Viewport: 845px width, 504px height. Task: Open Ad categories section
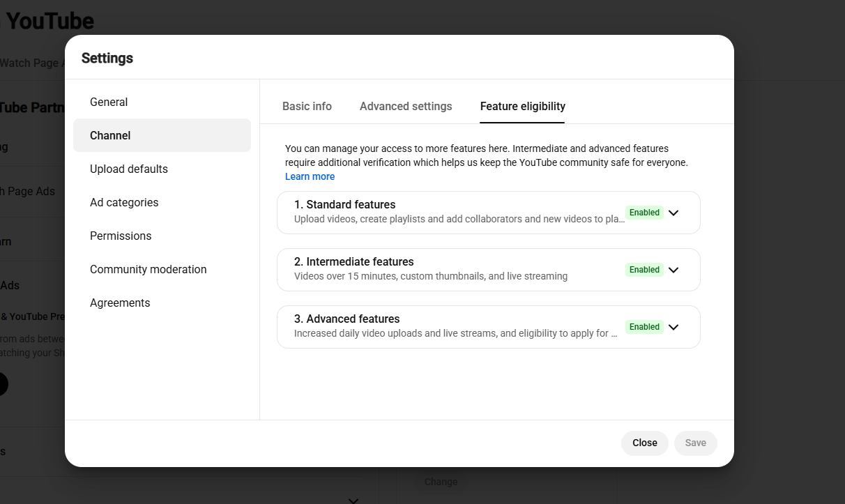tap(162, 202)
